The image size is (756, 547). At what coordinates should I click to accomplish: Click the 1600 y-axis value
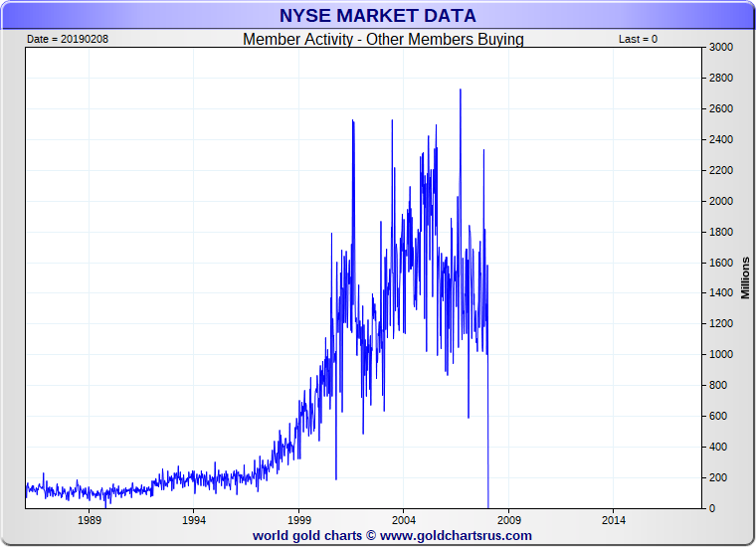721,263
